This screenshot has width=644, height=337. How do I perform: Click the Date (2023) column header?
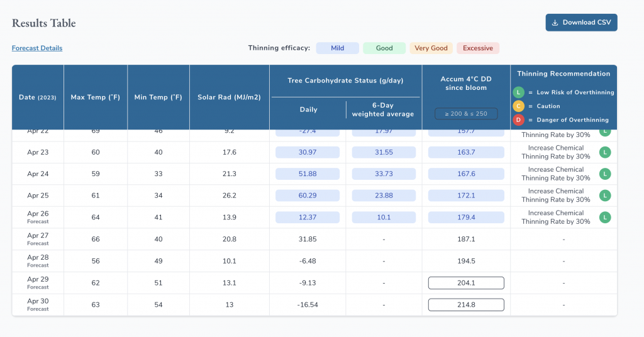pyautogui.click(x=38, y=97)
